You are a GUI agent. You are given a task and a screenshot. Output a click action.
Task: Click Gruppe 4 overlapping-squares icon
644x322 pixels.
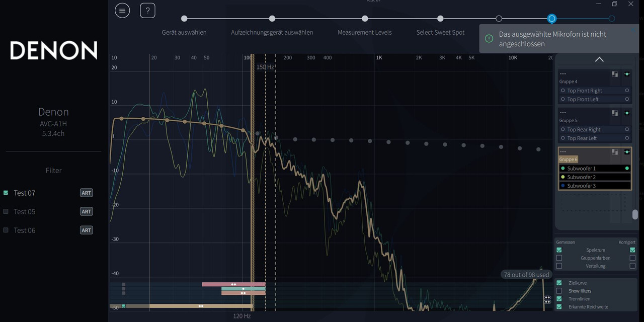coord(615,74)
